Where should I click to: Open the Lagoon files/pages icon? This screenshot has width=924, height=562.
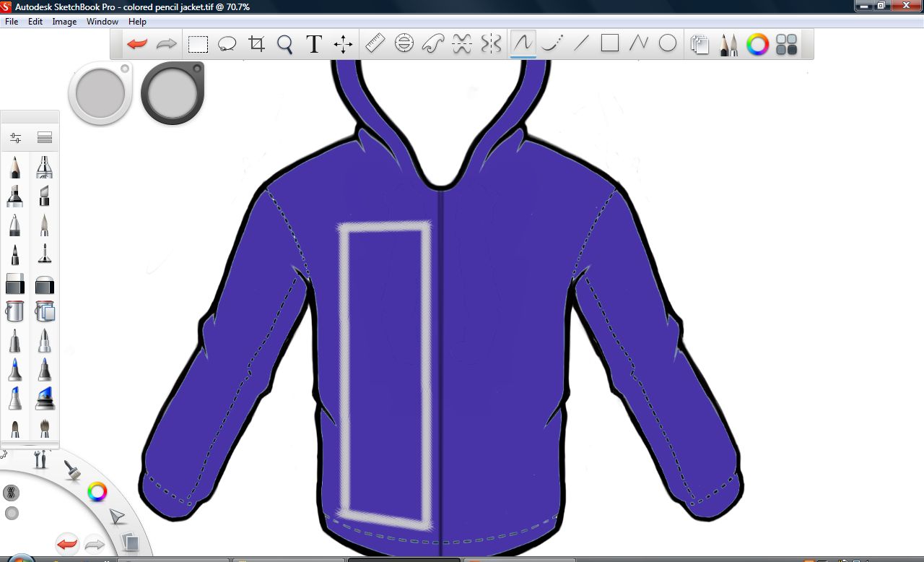click(x=129, y=541)
